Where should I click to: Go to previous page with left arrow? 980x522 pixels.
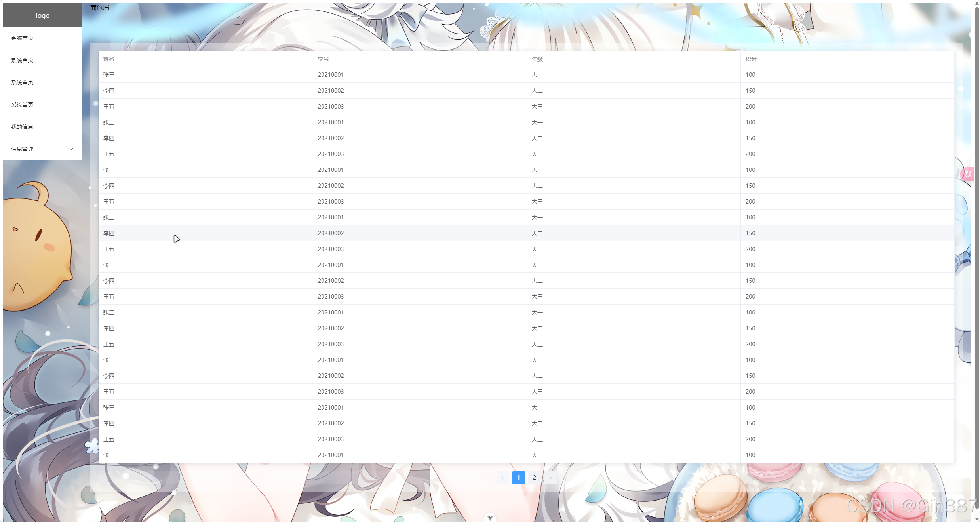tap(502, 478)
